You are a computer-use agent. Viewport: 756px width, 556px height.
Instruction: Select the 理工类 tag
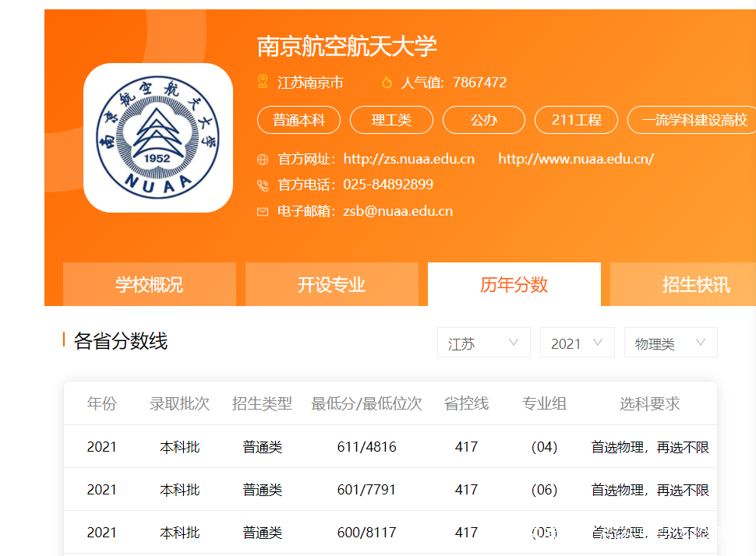(x=391, y=120)
